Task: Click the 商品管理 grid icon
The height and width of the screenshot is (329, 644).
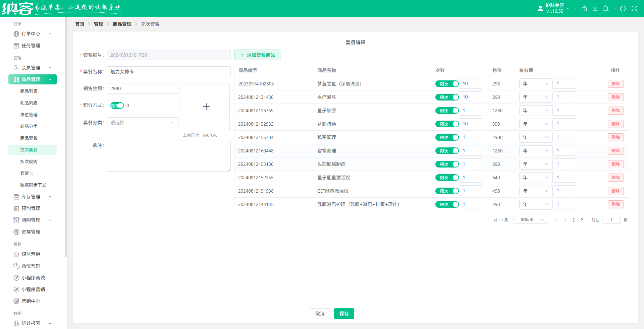Action: pyautogui.click(x=16, y=79)
